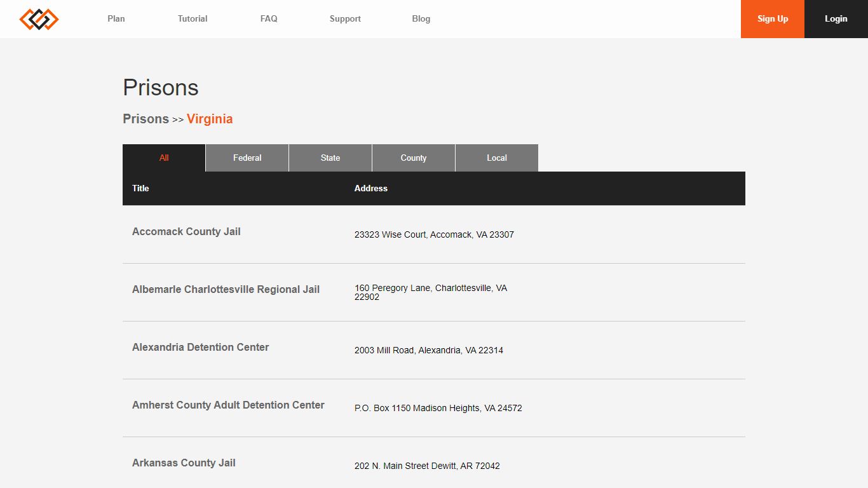The image size is (868, 488).
Task: Click the Virginia breadcrumb link
Action: pyautogui.click(x=210, y=119)
